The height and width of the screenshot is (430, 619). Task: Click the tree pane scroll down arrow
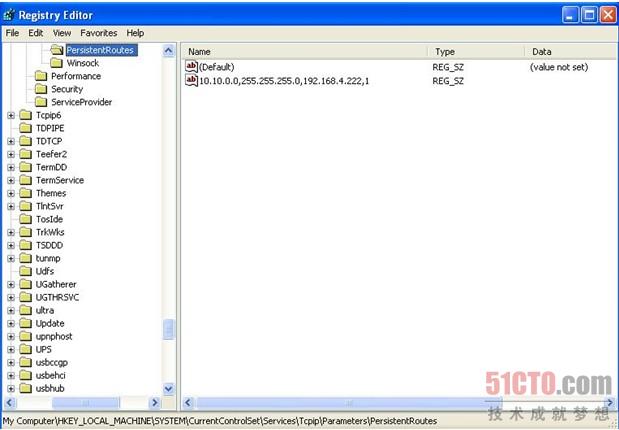(x=169, y=389)
